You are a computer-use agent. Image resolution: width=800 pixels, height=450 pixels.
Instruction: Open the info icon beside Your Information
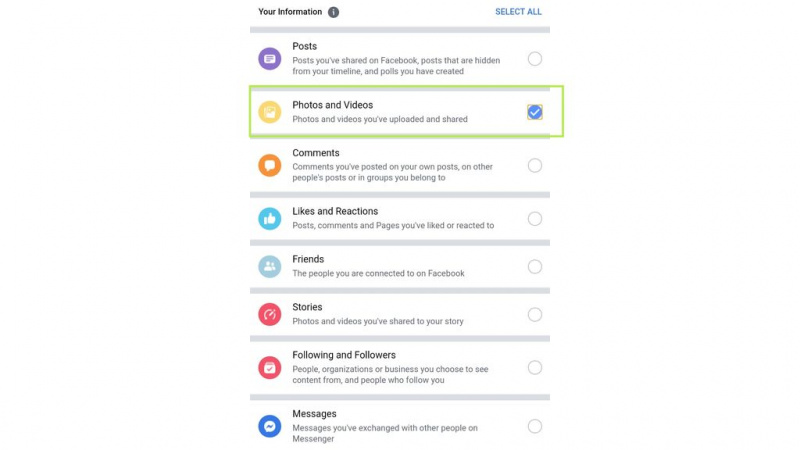333,12
